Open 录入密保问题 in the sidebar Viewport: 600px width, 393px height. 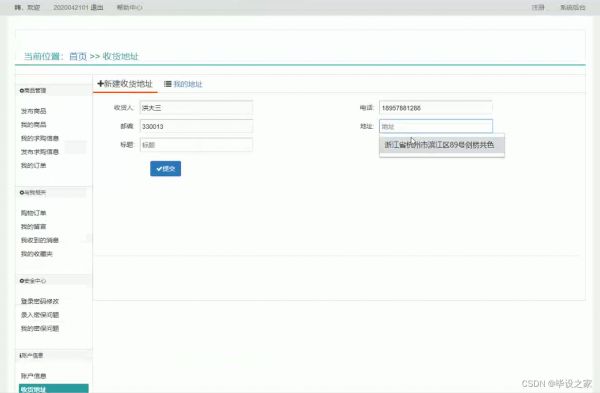coord(40,315)
